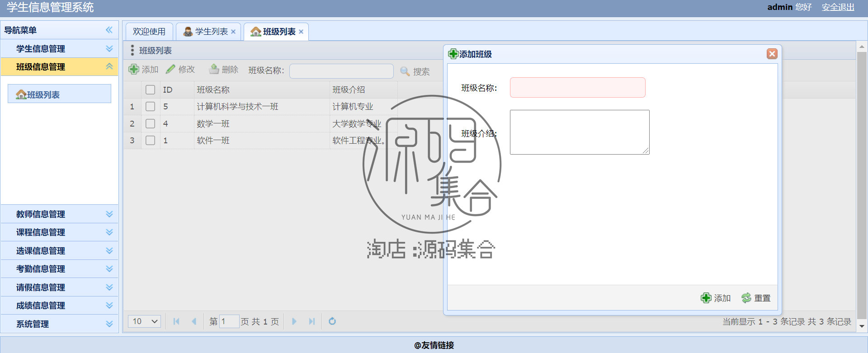Click the 班级列表 panel options dots icon

click(132, 50)
